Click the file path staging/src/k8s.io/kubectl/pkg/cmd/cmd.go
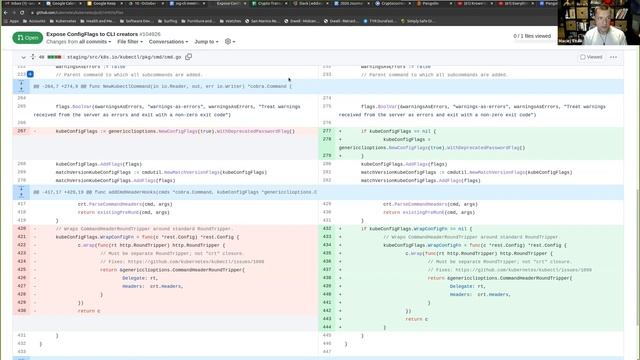Viewport: 640px width, 360px height. pyautogui.click(x=124, y=57)
